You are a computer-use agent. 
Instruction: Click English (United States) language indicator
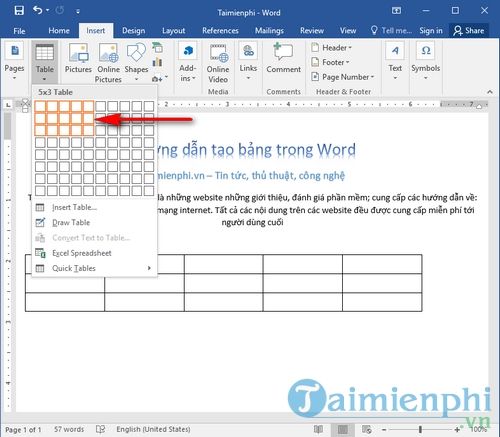click(153, 429)
